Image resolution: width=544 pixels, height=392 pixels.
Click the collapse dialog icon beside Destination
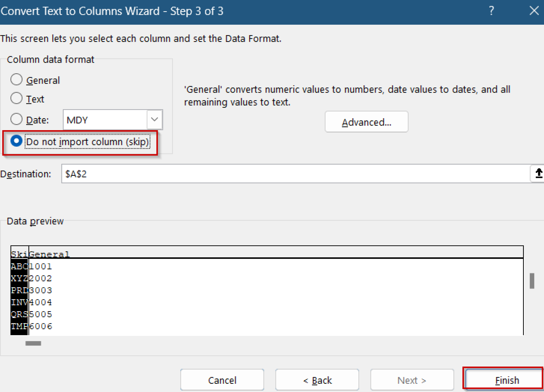539,174
